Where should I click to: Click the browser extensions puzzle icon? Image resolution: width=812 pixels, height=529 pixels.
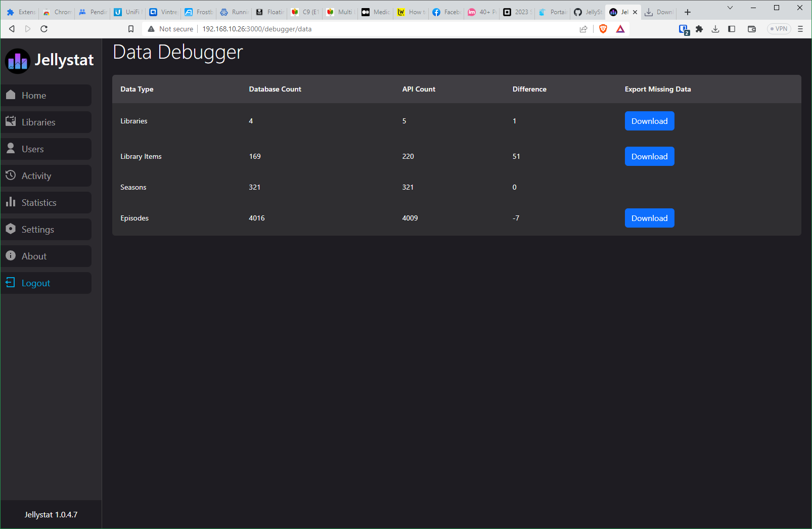click(x=699, y=29)
